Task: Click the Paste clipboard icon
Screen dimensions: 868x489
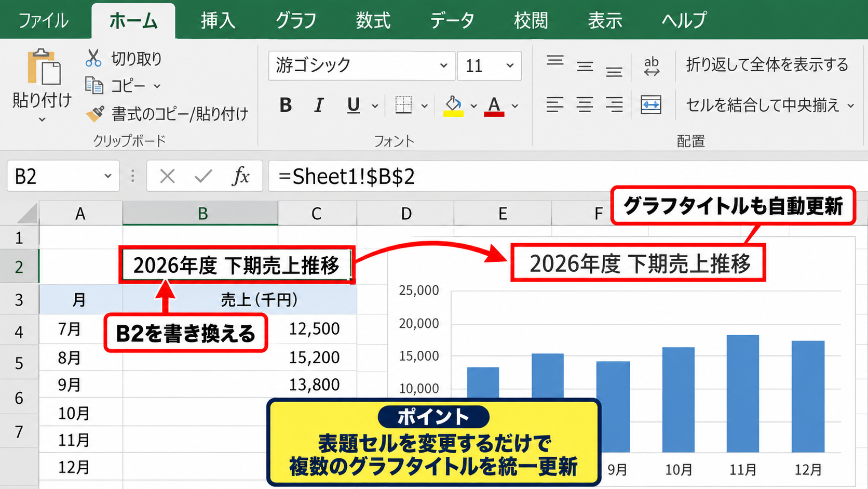Action: pyautogui.click(x=44, y=67)
